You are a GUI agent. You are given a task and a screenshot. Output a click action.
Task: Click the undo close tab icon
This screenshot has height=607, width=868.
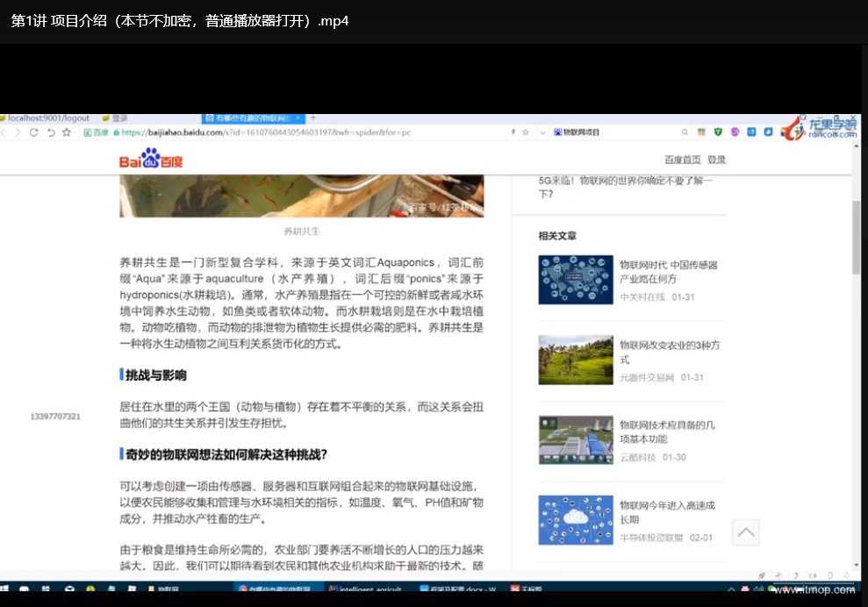pos(51,132)
